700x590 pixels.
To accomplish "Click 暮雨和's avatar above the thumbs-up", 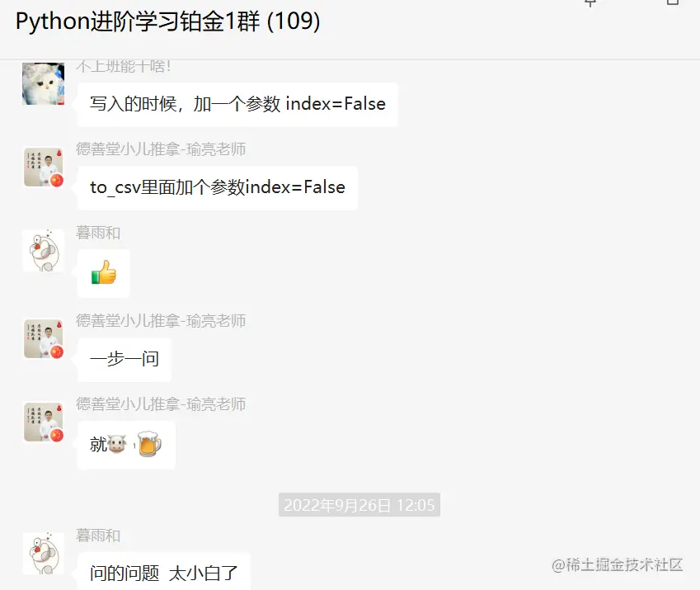I will (x=44, y=251).
